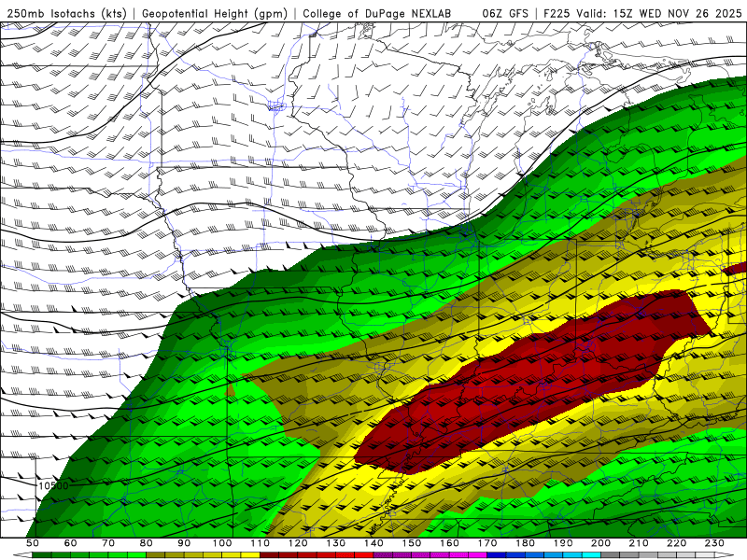Screen dimensions: 747x560
Task: Click the "70" value on the color scale
Action: (x=108, y=543)
